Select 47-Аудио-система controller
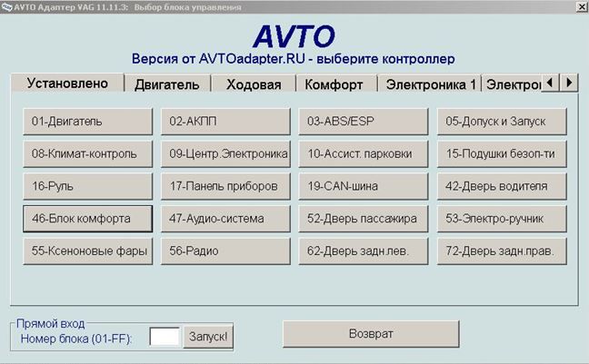 pyautogui.click(x=225, y=219)
